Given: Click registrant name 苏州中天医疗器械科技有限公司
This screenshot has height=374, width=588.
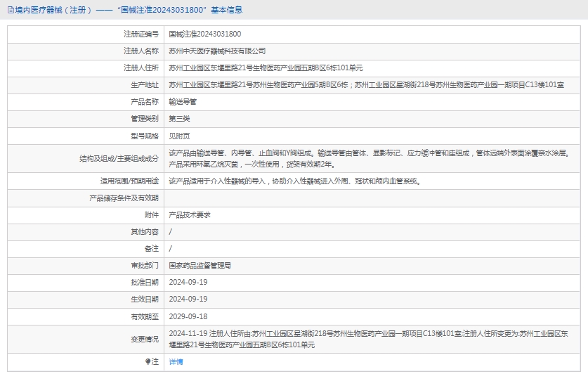Looking at the screenshot, I should point(217,51).
